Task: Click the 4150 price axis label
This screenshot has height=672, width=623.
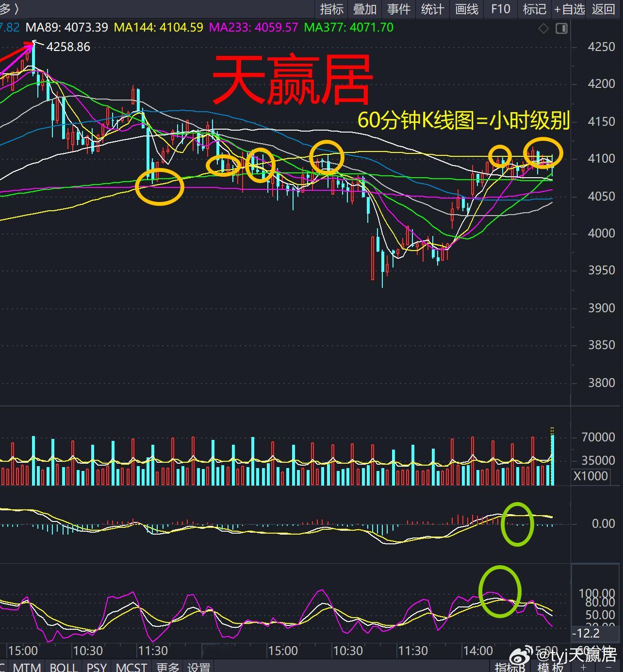Action: [601, 121]
